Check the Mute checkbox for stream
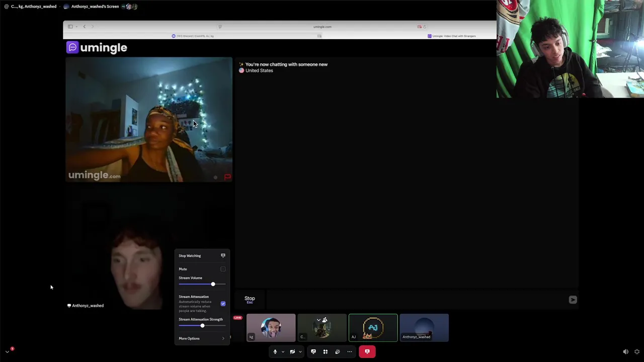644x362 pixels. (x=223, y=269)
